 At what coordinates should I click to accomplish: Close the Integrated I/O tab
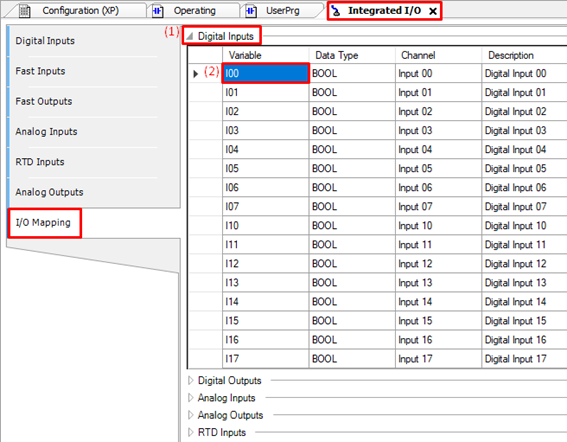click(x=432, y=12)
